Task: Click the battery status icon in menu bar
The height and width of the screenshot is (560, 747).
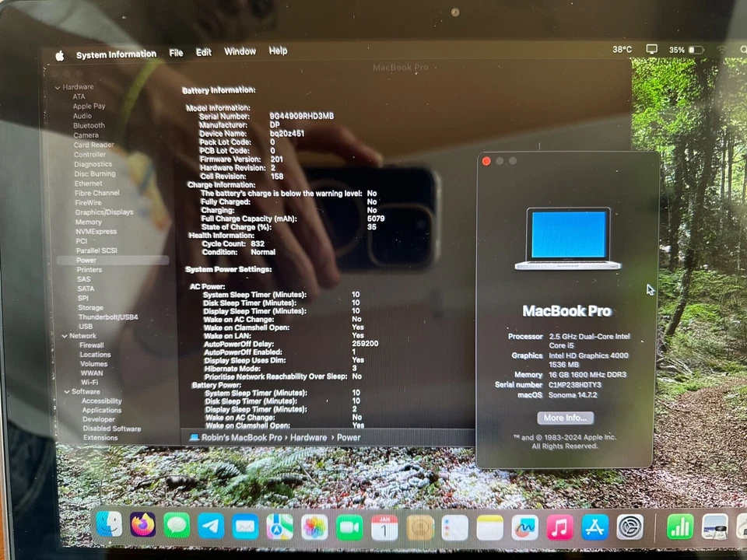Action: pyautogui.click(x=696, y=50)
